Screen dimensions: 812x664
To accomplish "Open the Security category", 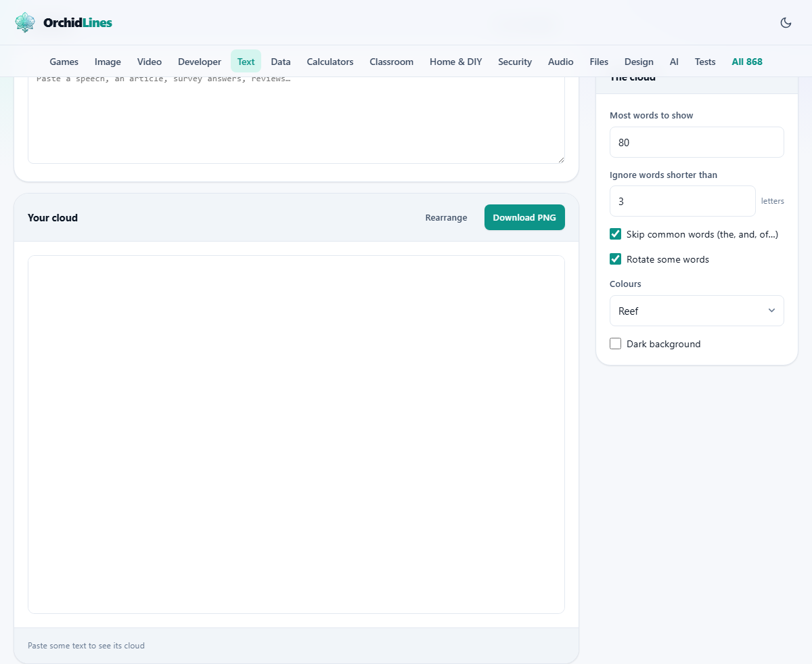I will (x=515, y=62).
